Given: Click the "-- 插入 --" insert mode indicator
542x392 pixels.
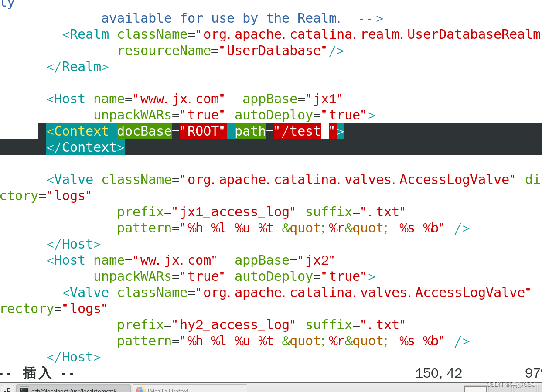Looking at the screenshot, I should click(x=37, y=373).
